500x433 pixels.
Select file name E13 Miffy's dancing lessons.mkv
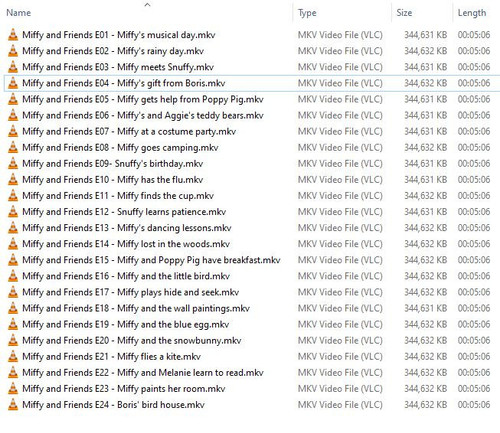pos(127,228)
